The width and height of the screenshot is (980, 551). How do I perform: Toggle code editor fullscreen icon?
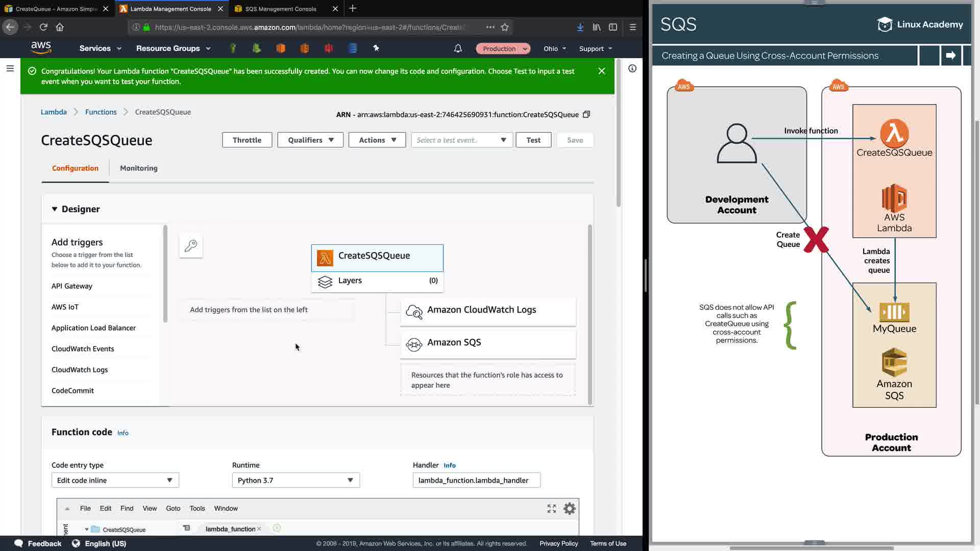pos(552,509)
